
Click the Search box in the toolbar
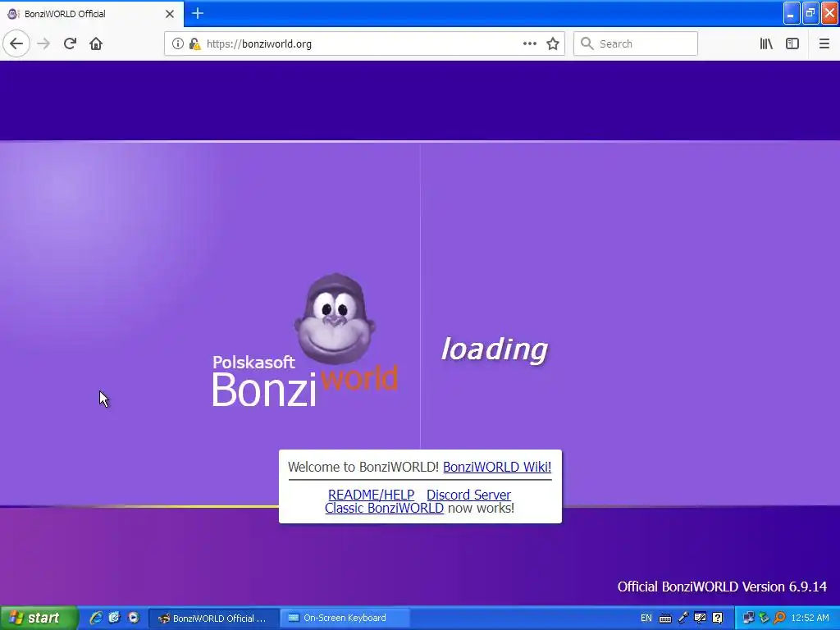point(636,44)
